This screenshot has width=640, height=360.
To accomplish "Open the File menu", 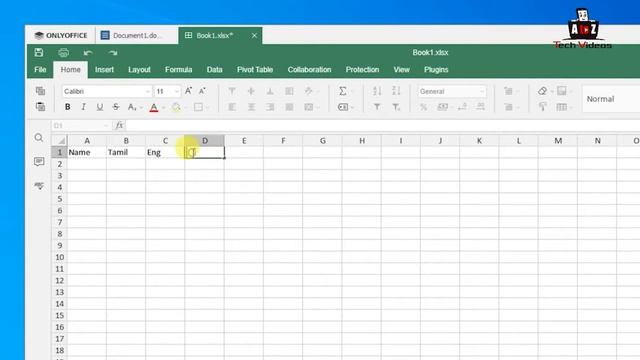I will click(x=40, y=70).
